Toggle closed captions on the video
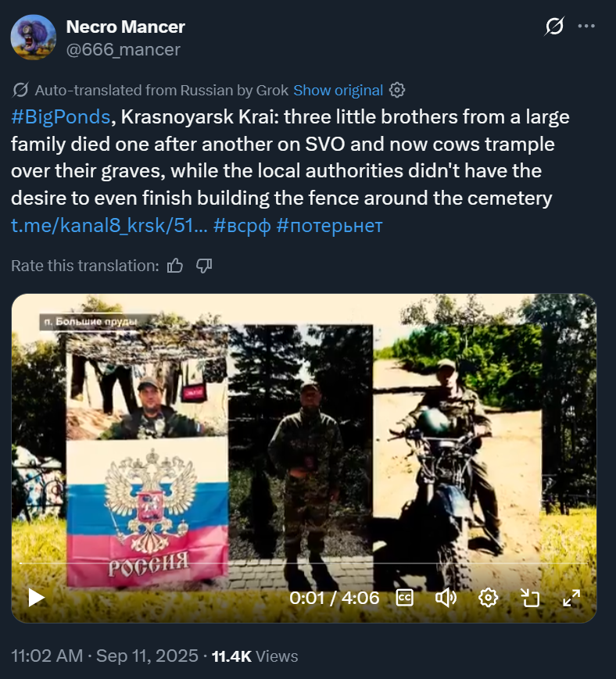 (x=405, y=598)
